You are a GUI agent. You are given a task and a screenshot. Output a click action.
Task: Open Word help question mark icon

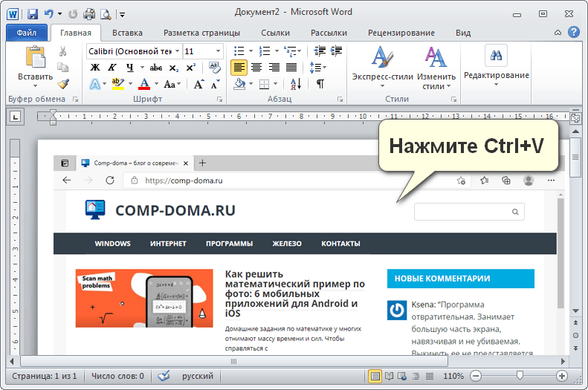click(574, 32)
